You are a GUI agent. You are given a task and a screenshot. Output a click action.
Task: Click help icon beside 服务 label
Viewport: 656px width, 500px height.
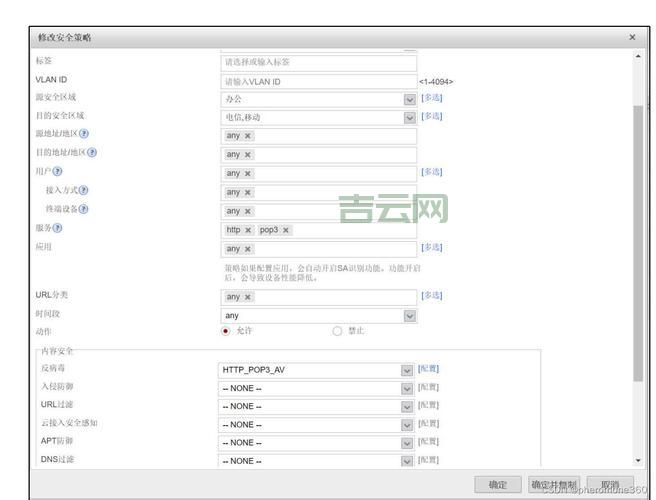click(x=57, y=228)
